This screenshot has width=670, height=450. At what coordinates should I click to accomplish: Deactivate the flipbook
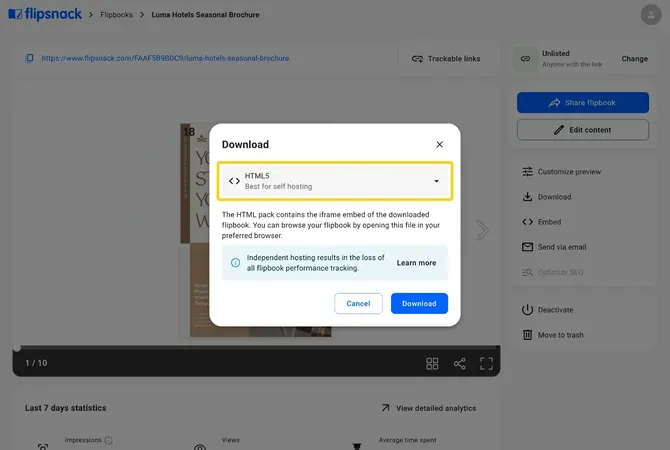point(547,310)
